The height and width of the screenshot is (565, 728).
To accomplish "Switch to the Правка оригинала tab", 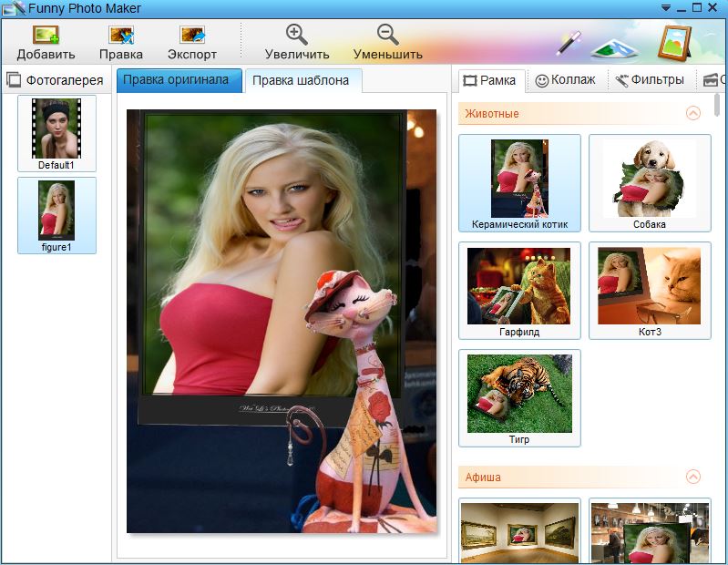I will click(x=179, y=80).
